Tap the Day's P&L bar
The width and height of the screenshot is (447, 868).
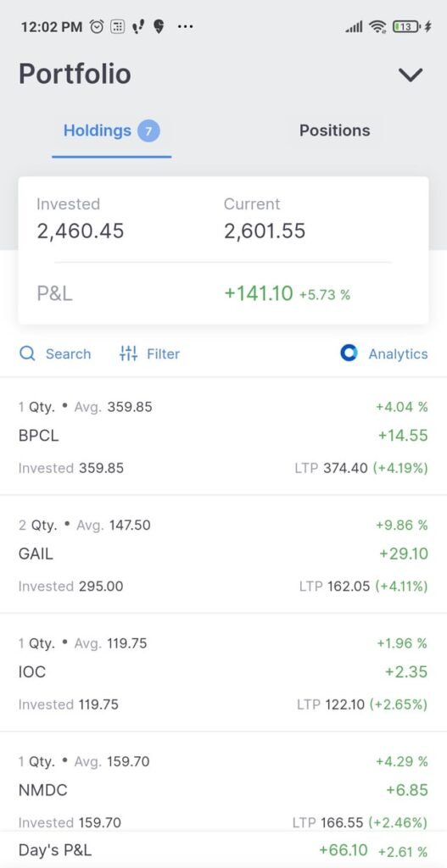223,849
